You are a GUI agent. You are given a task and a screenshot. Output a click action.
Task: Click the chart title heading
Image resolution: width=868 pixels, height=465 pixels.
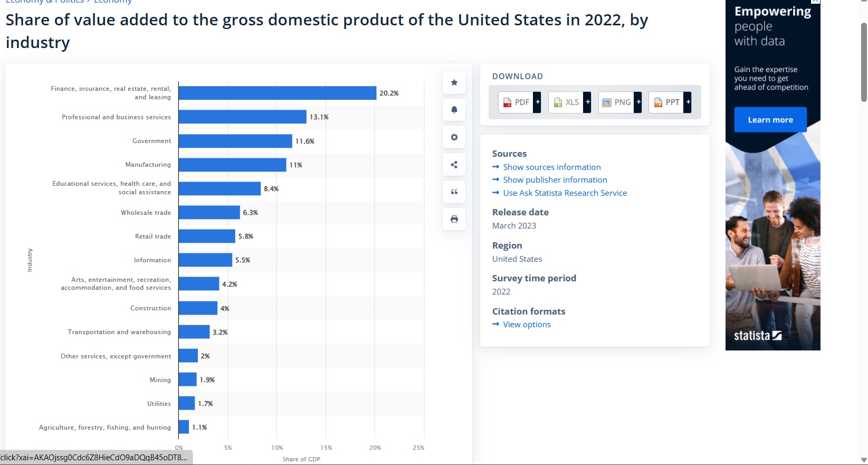(327, 31)
